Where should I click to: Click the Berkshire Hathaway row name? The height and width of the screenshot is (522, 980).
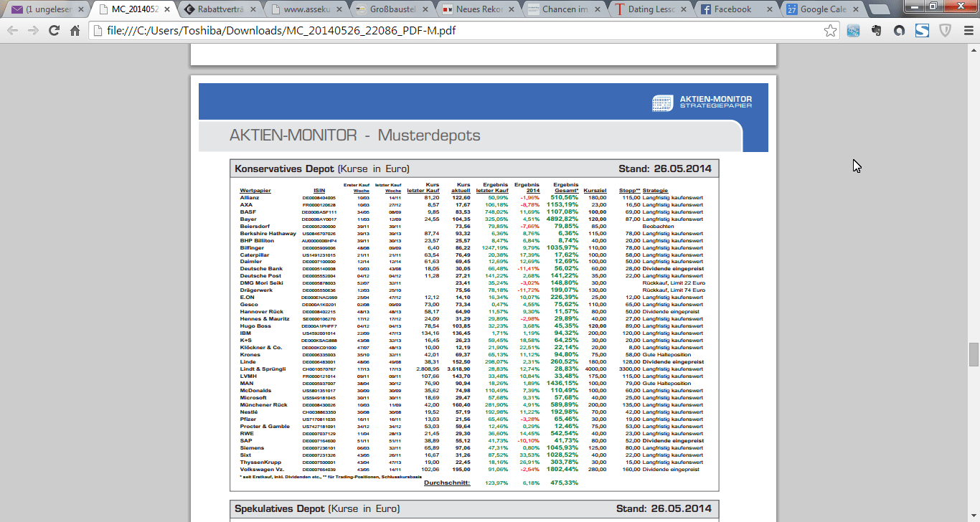(x=268, y=233)
